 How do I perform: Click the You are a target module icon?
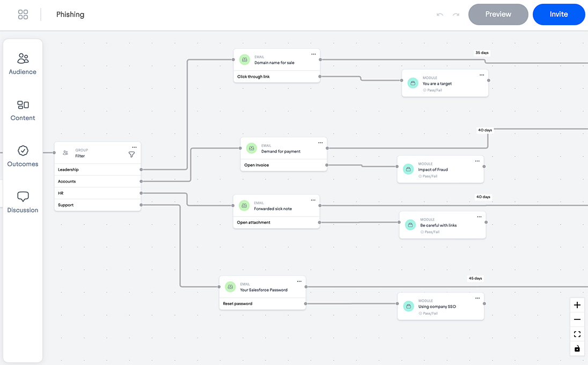pyautogui.click(x=413, y=83)
